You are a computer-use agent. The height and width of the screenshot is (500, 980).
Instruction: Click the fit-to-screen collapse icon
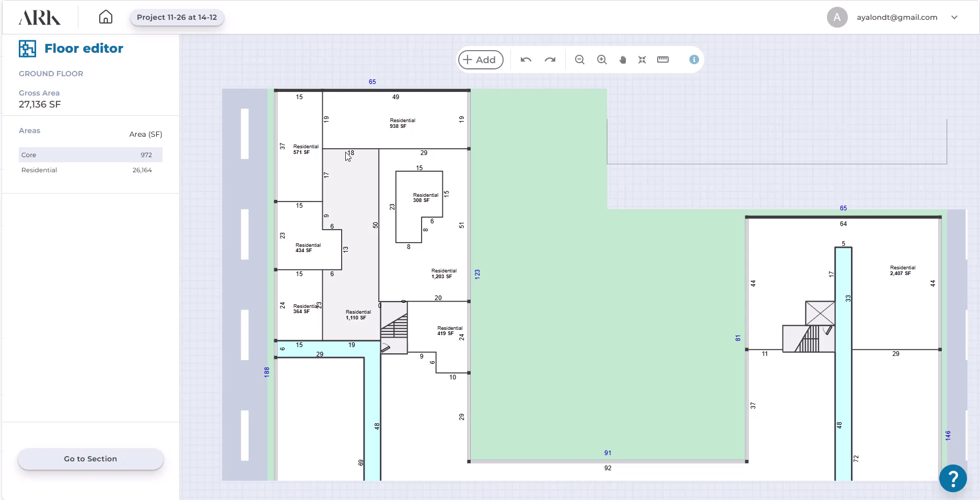[x=642, y=59]
